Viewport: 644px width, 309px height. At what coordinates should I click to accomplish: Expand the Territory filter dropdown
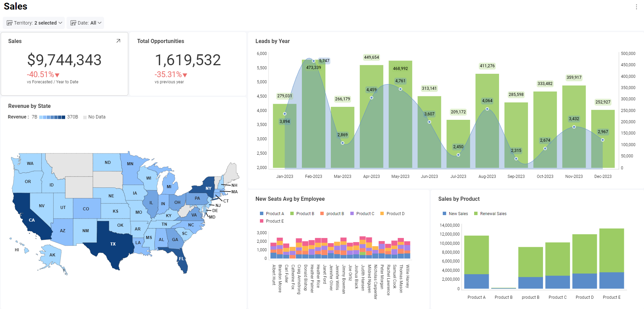coord(60,23)
